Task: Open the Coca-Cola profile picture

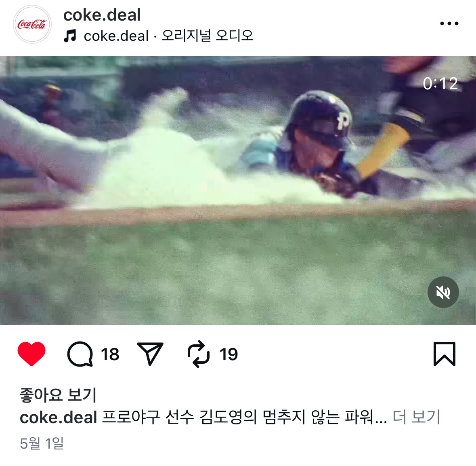Action: pyautogui.click(x=32, y=24)
